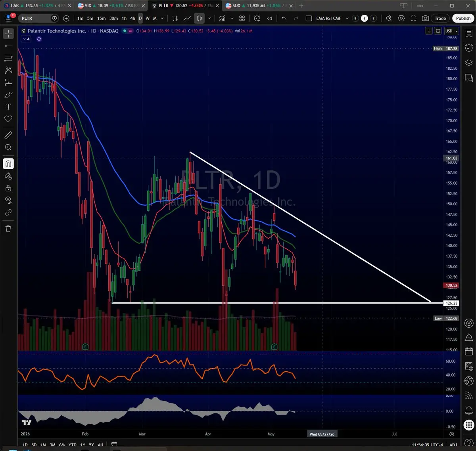Select the ruler measure tool
476x451 pixels.
[8, 135]
